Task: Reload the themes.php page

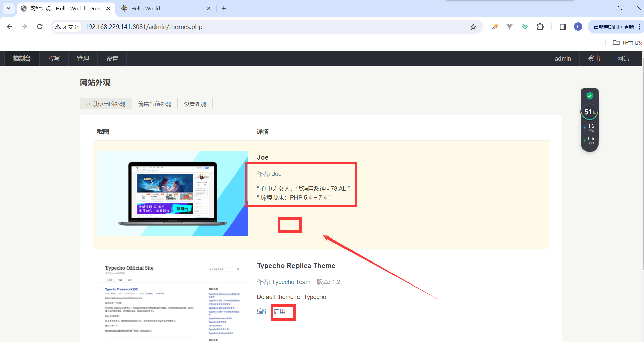Action: [x=40, y=27]
